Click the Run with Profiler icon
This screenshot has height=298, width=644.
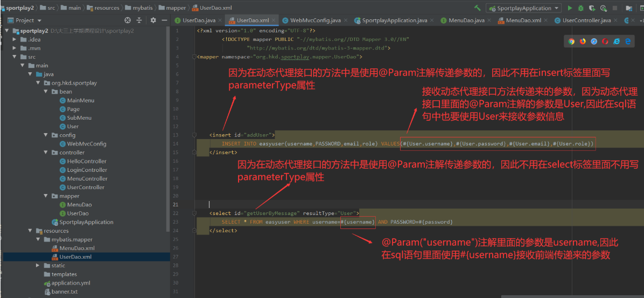point(603,8)
